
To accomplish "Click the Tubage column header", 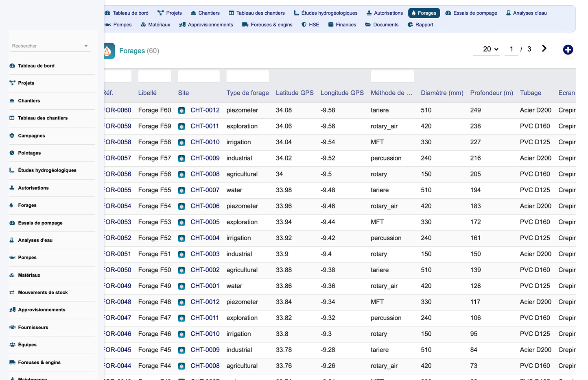I will [531, 93].
